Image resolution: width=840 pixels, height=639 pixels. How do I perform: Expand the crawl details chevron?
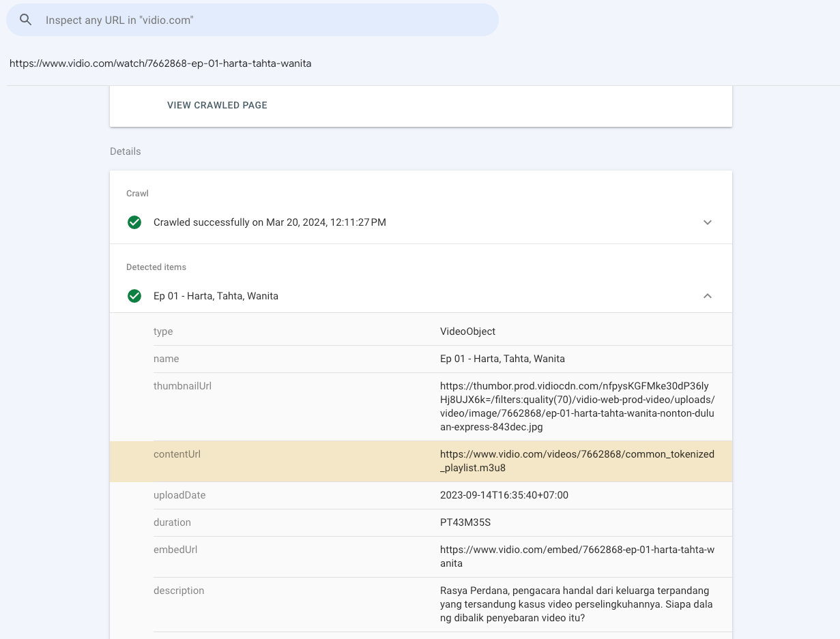708,222
